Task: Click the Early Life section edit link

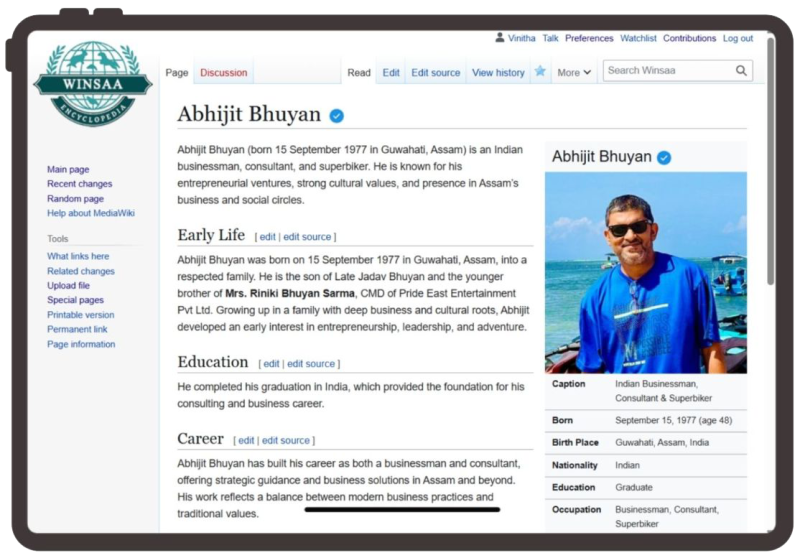Action: (266, 237)
